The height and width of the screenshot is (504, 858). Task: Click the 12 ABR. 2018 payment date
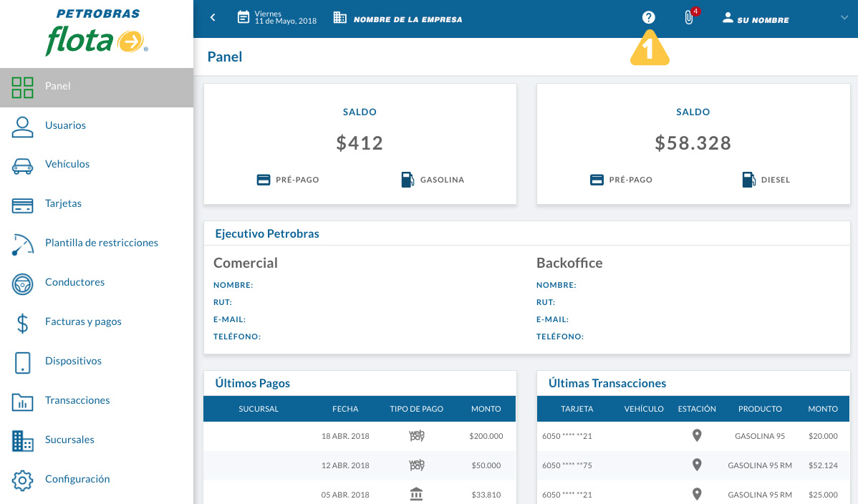345,465
